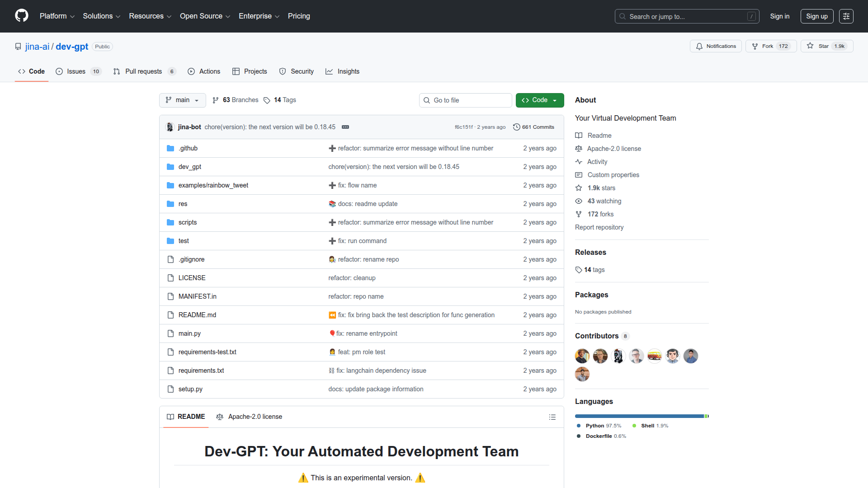This screenshot has height=488, width=868.
Task: Click the fork icon next to Fork count
Action: pos(755,46)
